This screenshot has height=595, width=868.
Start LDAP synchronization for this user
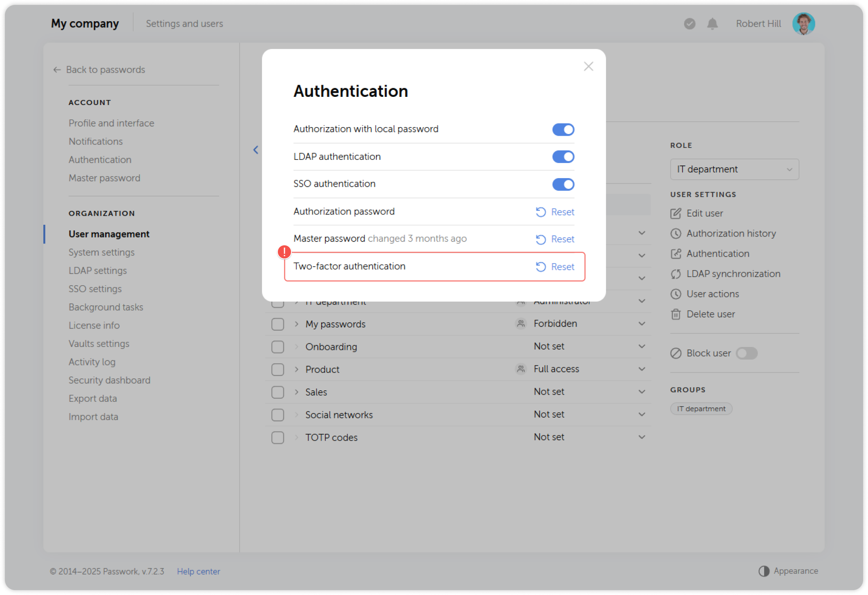733,273
